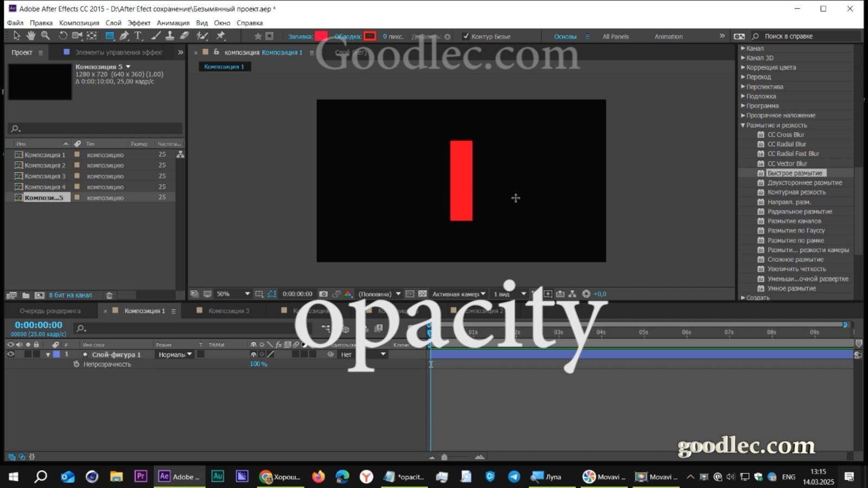Delete selected project item trash icon
868x488 pixels.
pos(109,296)
